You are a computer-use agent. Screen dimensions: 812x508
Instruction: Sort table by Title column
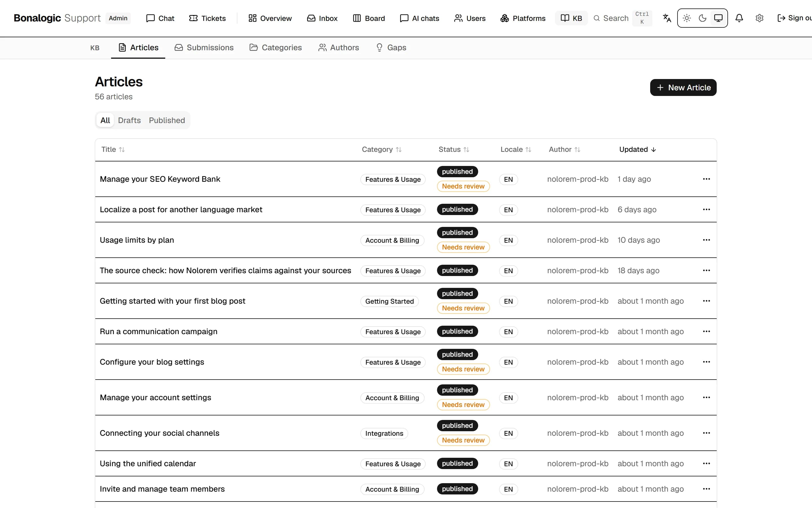point(113,150)
